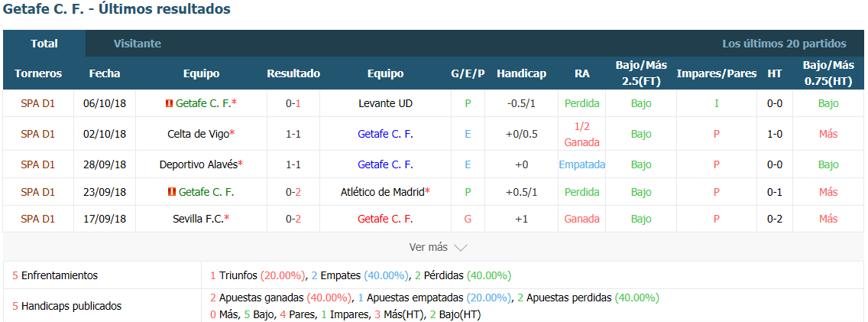Expand the Ver más chevron
868x322 pixels.
[461, 248]
